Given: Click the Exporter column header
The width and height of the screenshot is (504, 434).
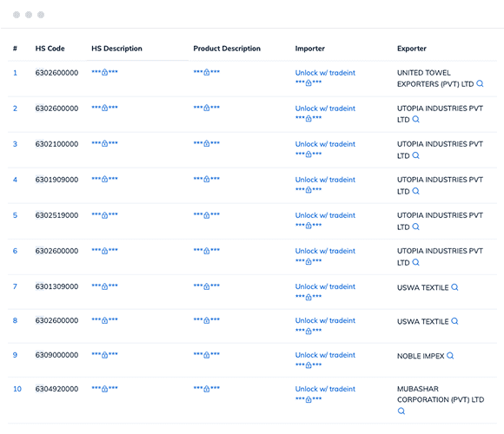Looking at the screenshot, I should (412, 49).
